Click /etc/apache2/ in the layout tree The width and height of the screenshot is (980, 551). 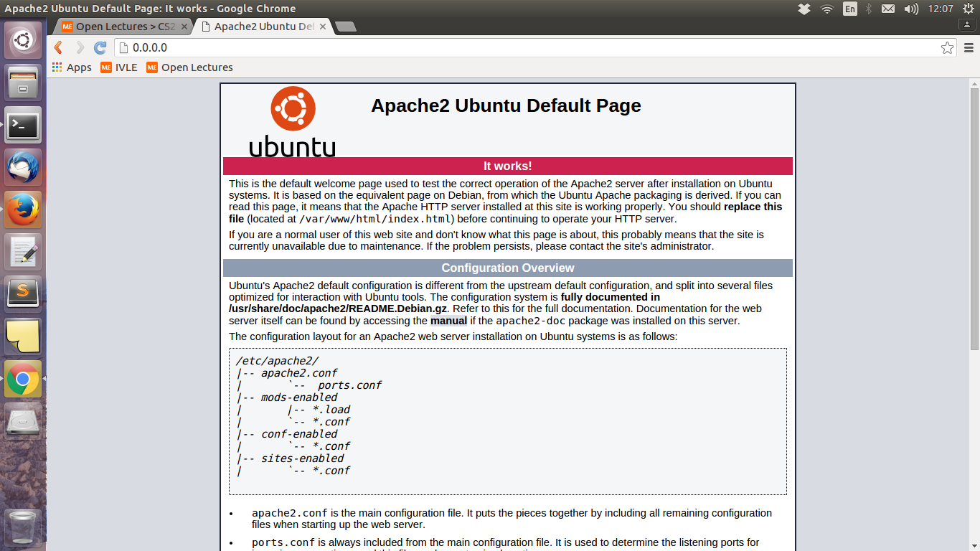point(277,361)
